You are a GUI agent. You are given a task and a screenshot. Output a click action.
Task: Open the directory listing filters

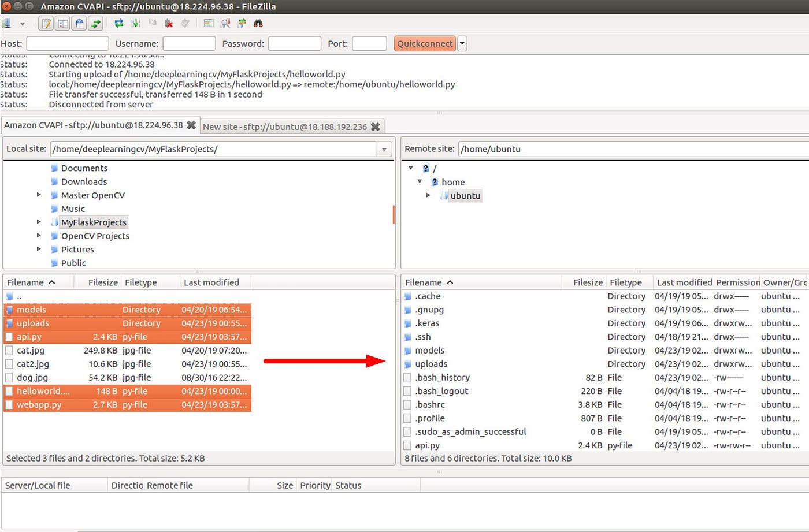coord(209,23)
